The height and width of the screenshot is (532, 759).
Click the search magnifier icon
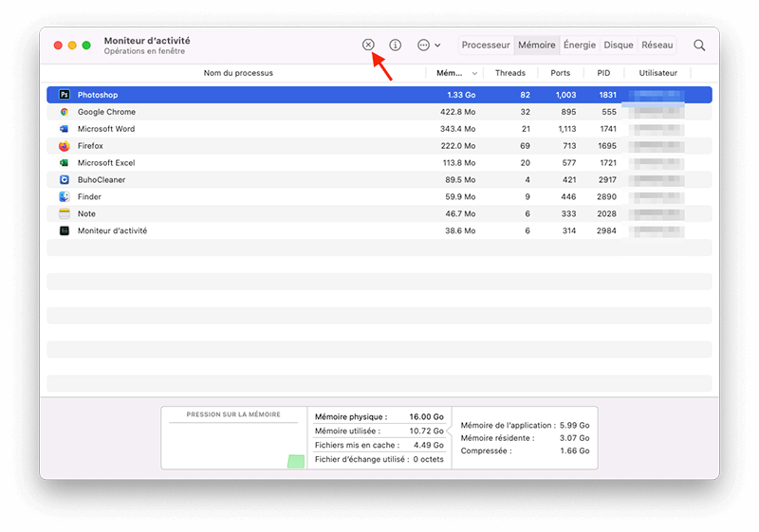tap(699, 45)
